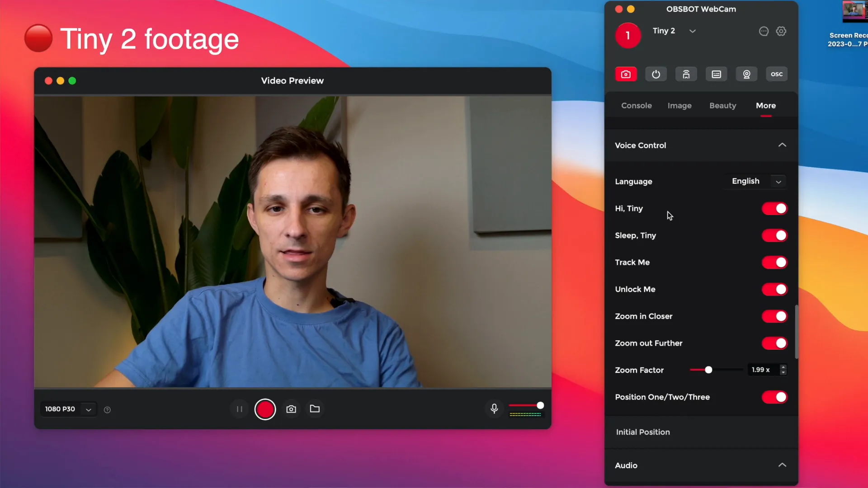Mute the microphone in Video Preview
The height and width of the screenshot is (488, 868).
494,408
